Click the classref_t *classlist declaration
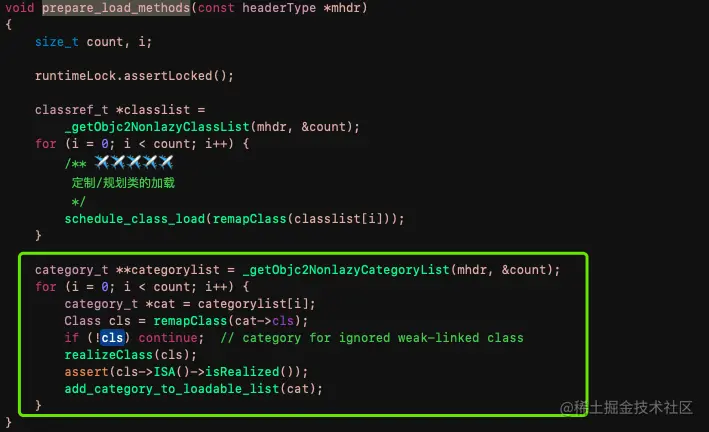The height and width of the screenshot is (432, 709). (x=120, y=109)
